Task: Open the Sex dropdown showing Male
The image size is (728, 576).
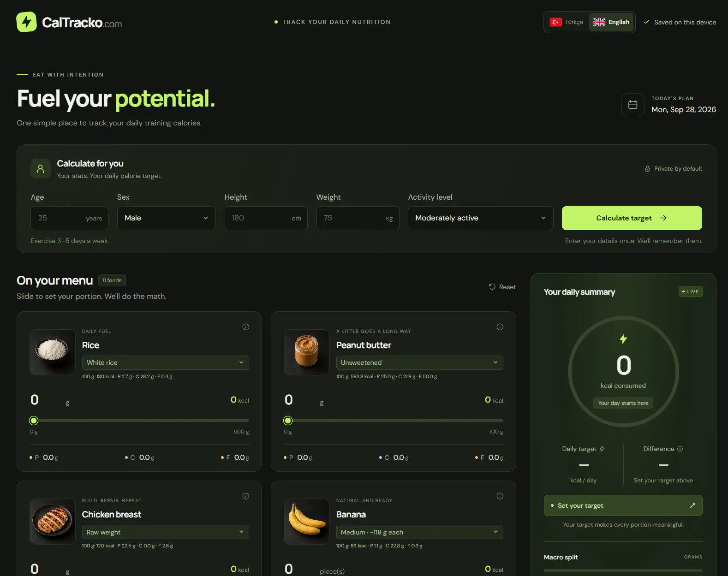Action: (x=166, y=218)
